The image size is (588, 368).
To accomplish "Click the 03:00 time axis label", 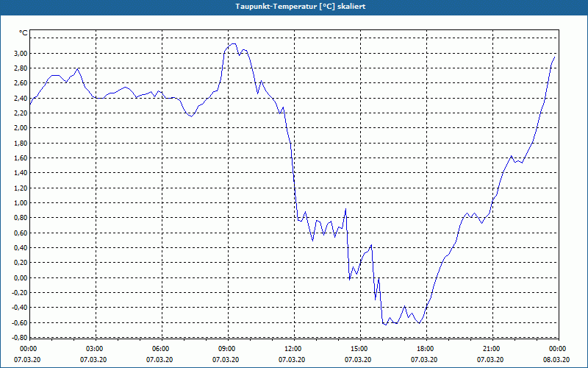I will point(96,349).
